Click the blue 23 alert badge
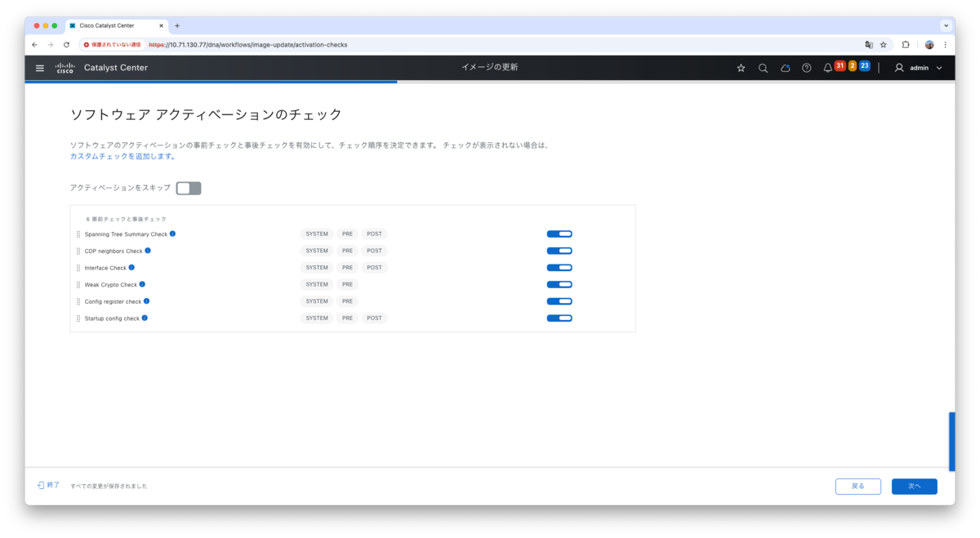 click(864, 65)
